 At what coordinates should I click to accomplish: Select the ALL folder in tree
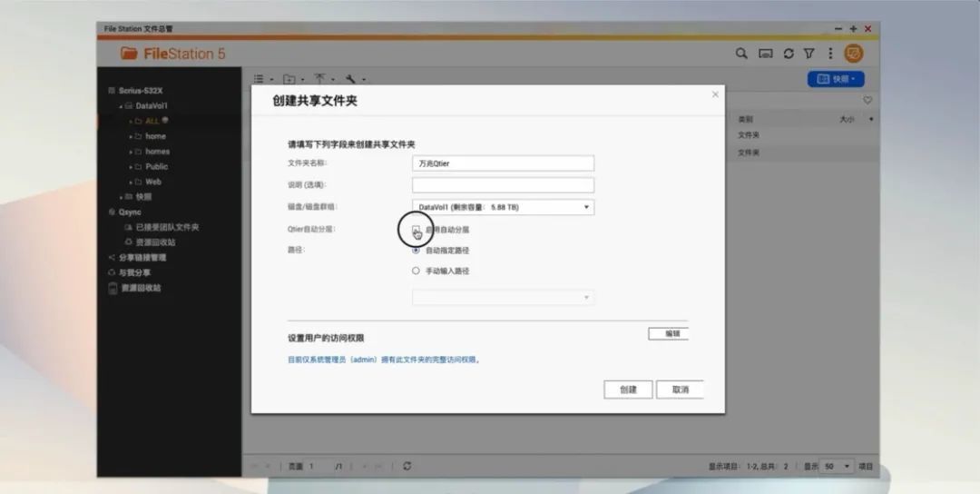152,122
